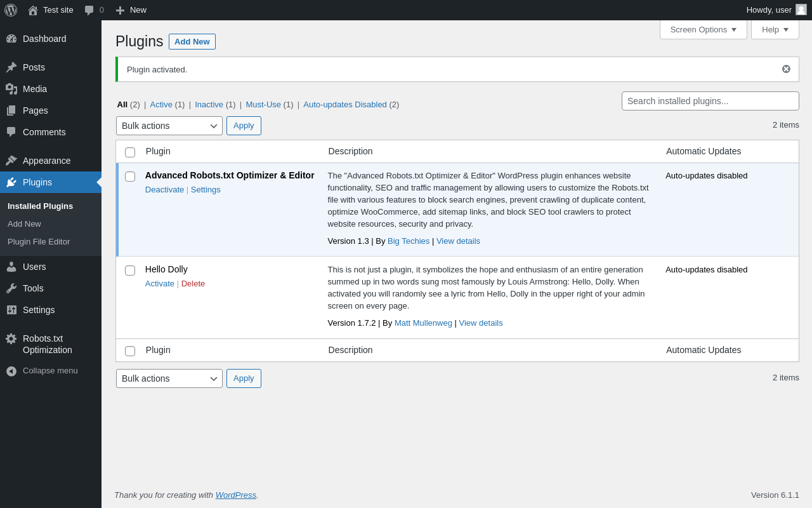Open Settings link for Robots.txt plugin
This screenshot has width=812, height=508.
206,190
